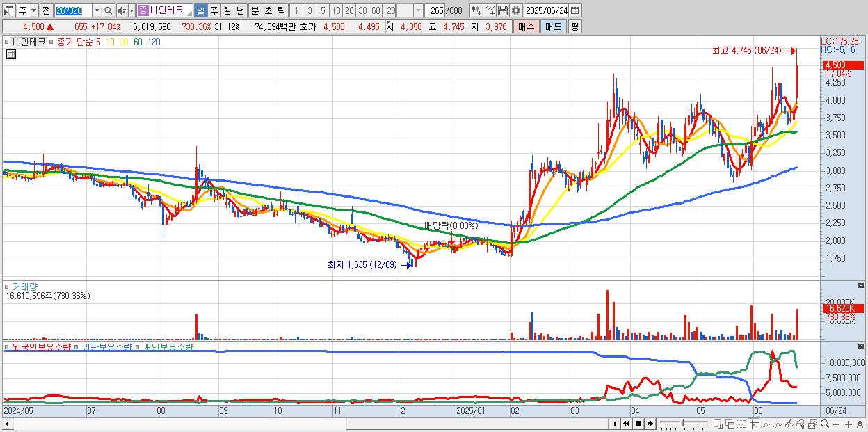868x432 pixels.
Task: Click the fast-forward button in bottom bar
Action: click(650, 424)
